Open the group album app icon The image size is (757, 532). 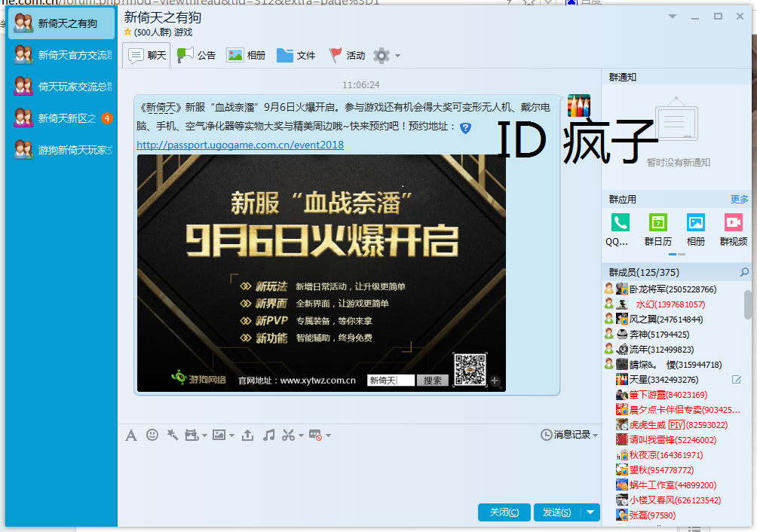tap(694, 222)
